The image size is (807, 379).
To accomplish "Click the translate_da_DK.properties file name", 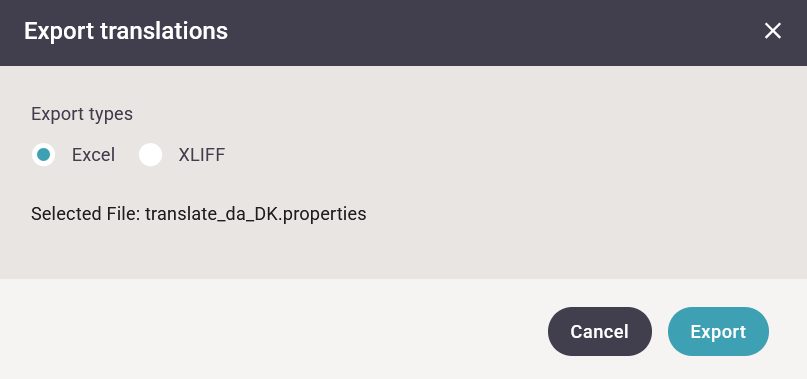I will [256, 214].
